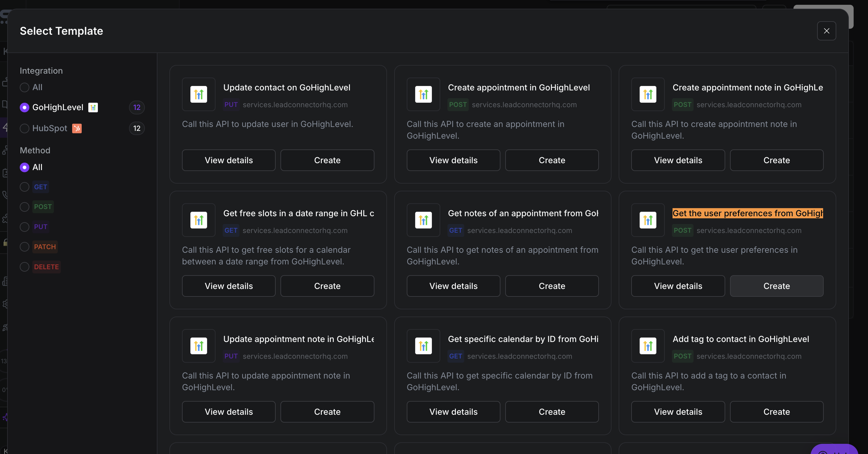Select the HubSpot integration radio button
The height and width of the screenshot is (454, 868).
click(24, 128)
